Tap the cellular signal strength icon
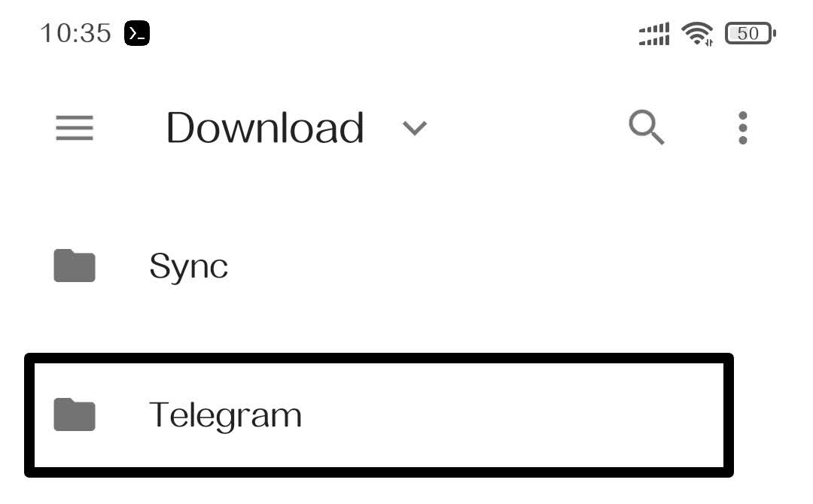This screenshot has width=813, height=504. click(654, 34)
